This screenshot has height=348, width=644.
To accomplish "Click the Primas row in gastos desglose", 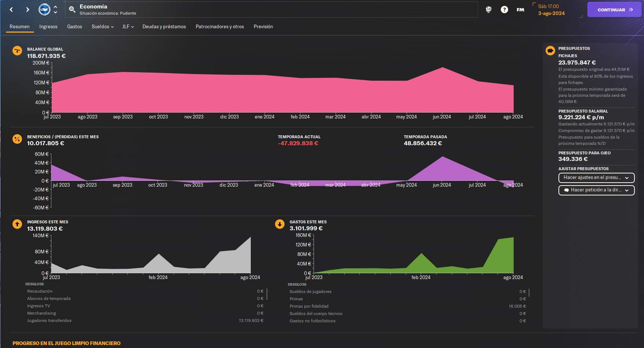I will 408,299.
